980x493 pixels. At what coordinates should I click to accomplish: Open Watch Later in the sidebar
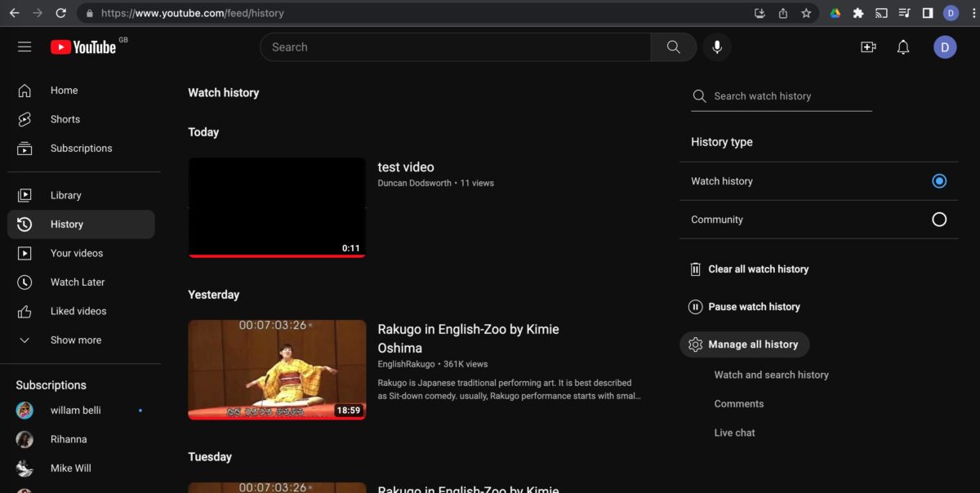(x=81, y=282)
